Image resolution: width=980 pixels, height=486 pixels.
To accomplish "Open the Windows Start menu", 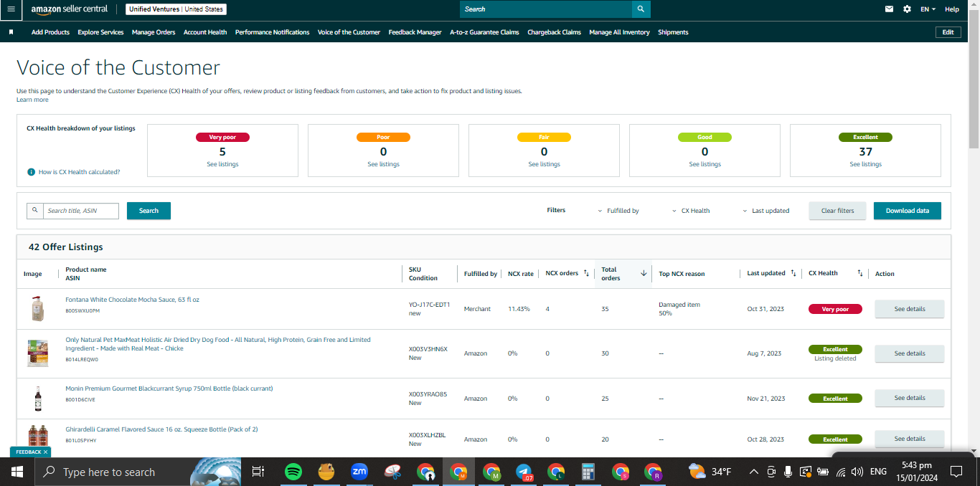I will pos(17,472).
